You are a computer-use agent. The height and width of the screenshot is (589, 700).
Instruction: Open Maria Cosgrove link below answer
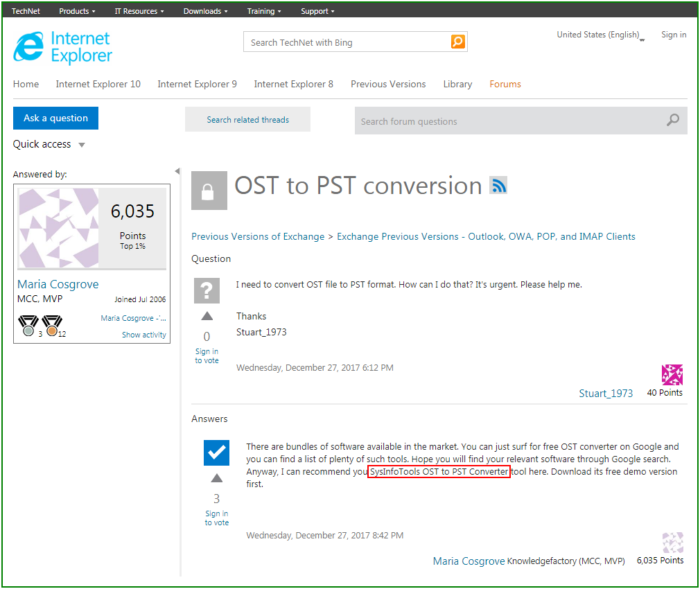[x=469, y=561]
